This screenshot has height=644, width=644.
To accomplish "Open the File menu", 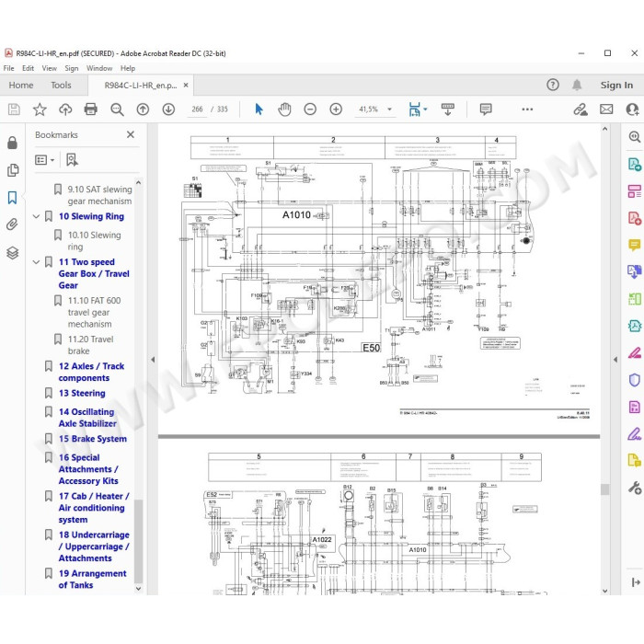I will pyautogui.click(x=8, y=68).
